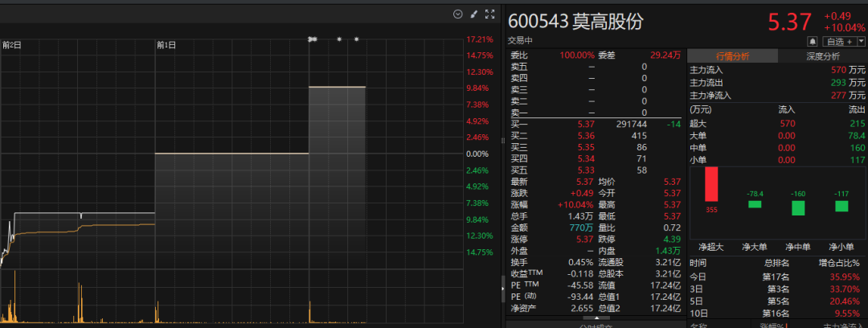
Task: Click 主力净流入 value 277 万元
Action: pos(848,96)
